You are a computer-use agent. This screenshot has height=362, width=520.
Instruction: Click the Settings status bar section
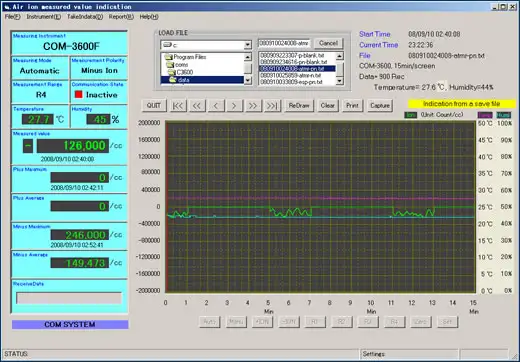click(x=410, y=354)
